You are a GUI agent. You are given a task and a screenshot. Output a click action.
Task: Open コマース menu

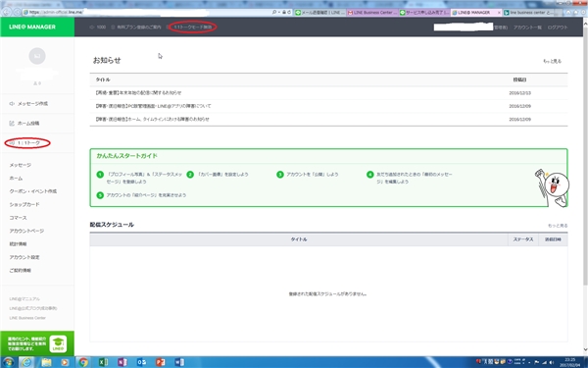pyautogui.click(x=18, y=218)
